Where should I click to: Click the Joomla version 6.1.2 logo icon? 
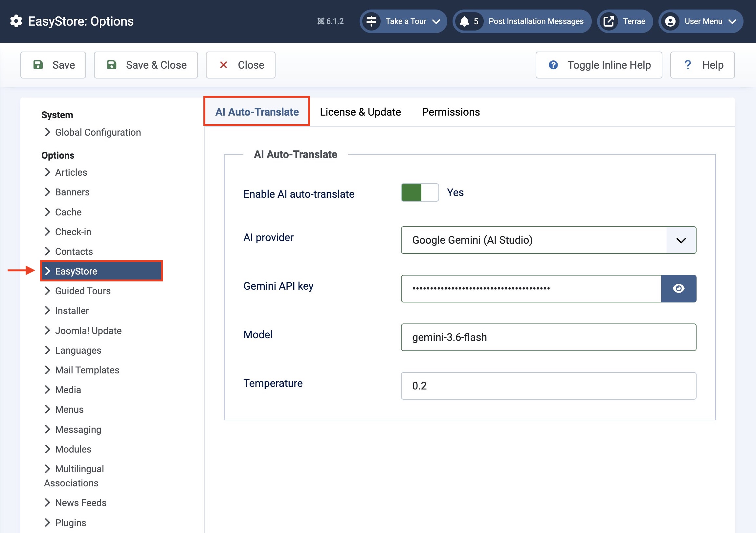point(321,21)
